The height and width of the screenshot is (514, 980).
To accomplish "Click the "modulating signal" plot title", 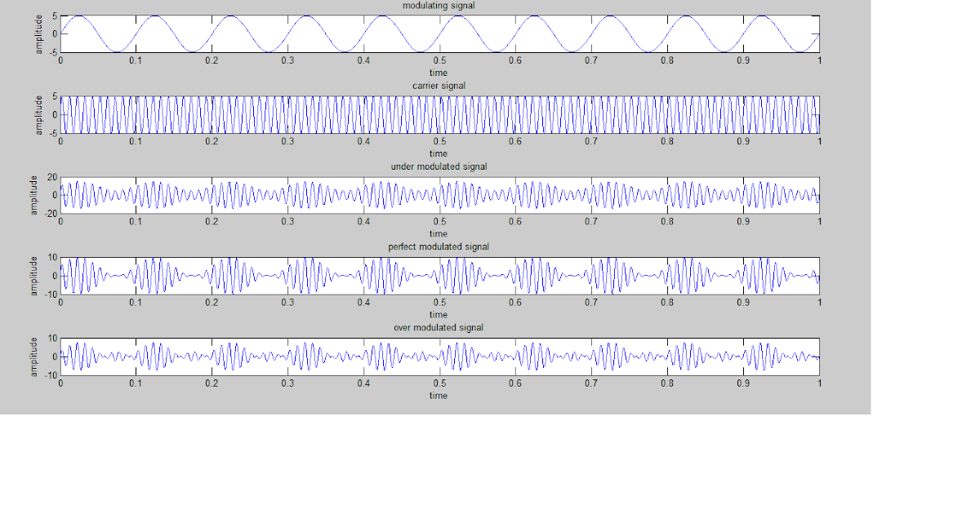I will pos(438,6).
